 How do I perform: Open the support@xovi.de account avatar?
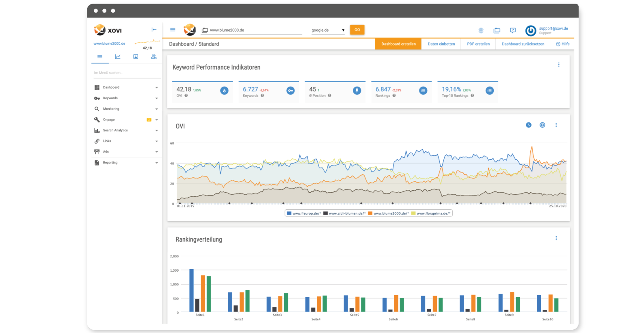click(531, 30)
